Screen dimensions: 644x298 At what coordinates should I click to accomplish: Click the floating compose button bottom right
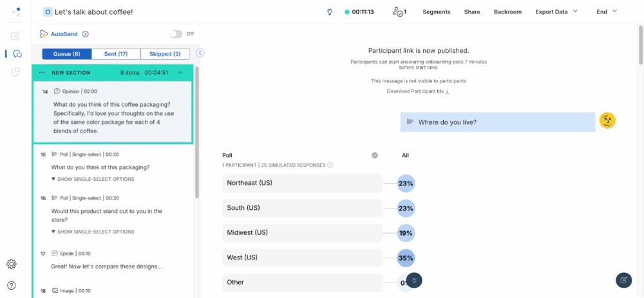point(623,280)
